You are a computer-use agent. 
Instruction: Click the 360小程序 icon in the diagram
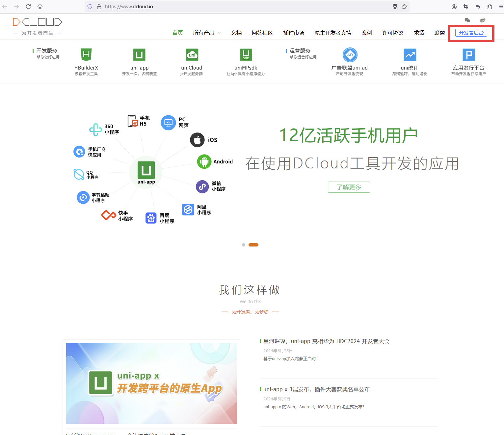coord(96,130)
